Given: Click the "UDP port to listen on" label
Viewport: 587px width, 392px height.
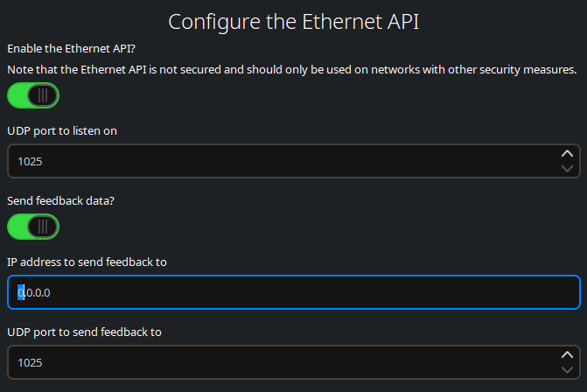Looking at the screenshot, I should click(x=62, y=130).
